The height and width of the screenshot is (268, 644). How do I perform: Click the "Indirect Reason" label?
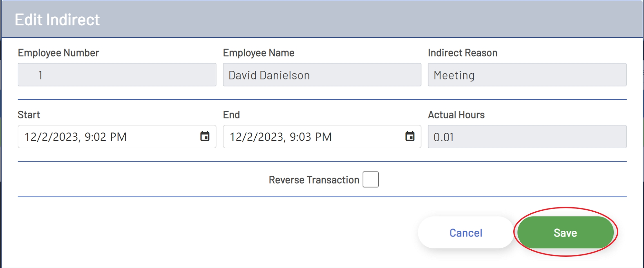tap(463, 53)
